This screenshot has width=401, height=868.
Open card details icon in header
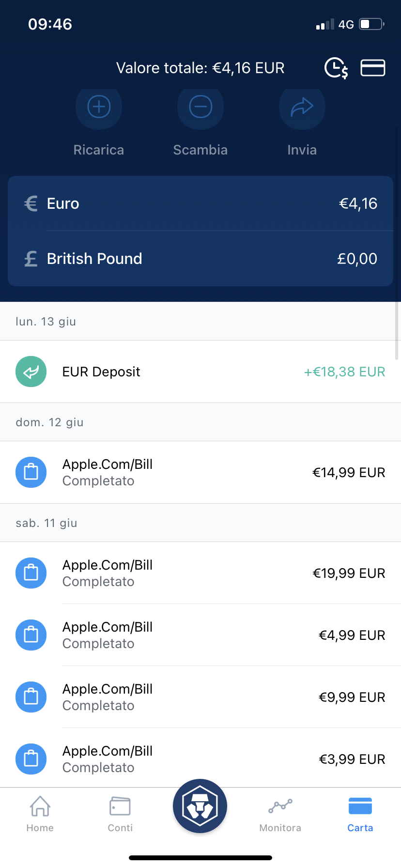coord(372,68)
